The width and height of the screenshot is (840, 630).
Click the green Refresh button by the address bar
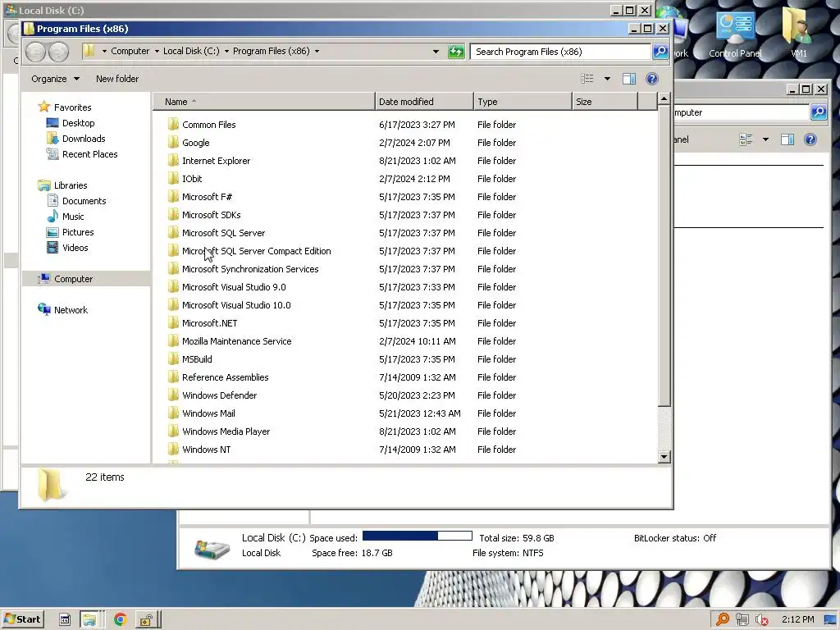456,52
